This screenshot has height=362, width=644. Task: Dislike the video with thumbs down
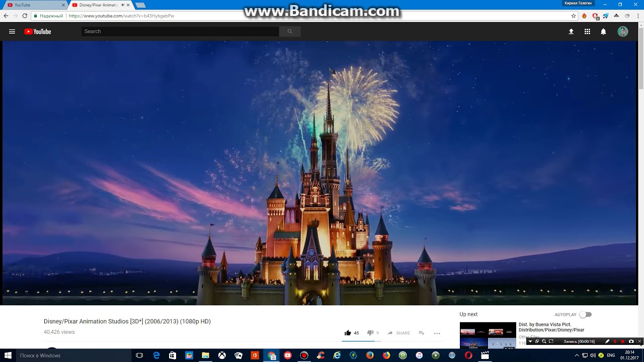click(370, 333)
